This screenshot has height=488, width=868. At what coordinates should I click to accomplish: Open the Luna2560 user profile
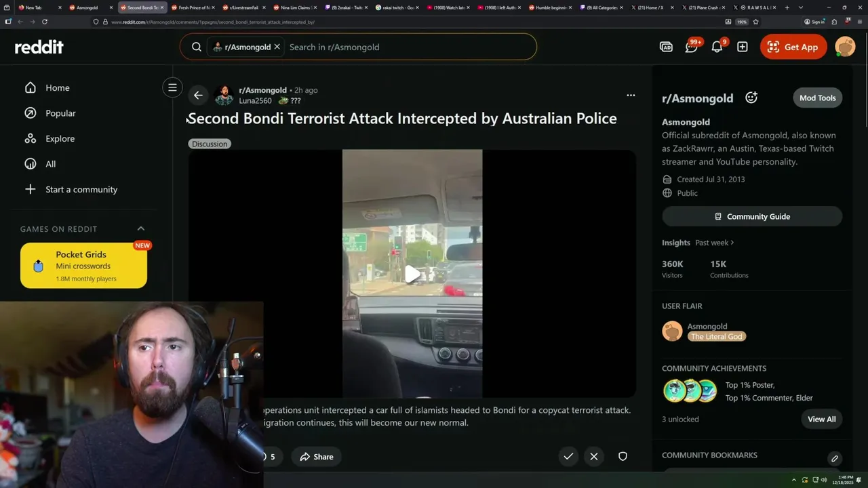click(255, 100)
